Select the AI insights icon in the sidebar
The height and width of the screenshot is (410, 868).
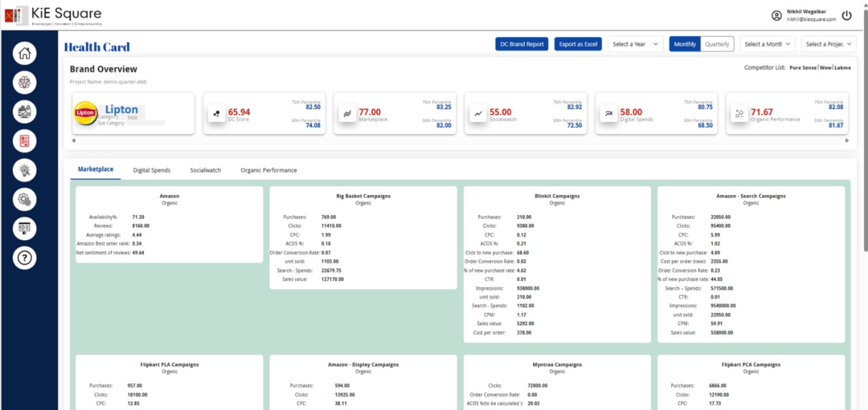pyautogui.click(x=24, y=82)
